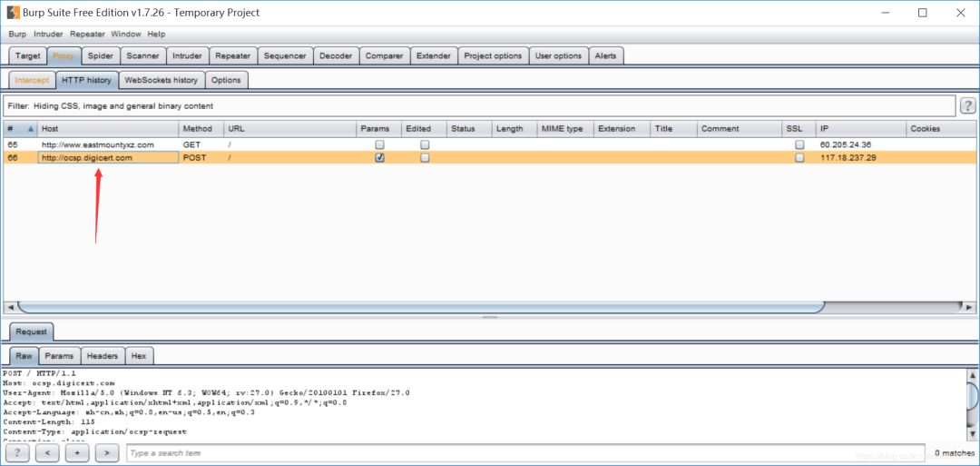
Task: Click the up arrow of request scrollbar
Action: point(971,374)
